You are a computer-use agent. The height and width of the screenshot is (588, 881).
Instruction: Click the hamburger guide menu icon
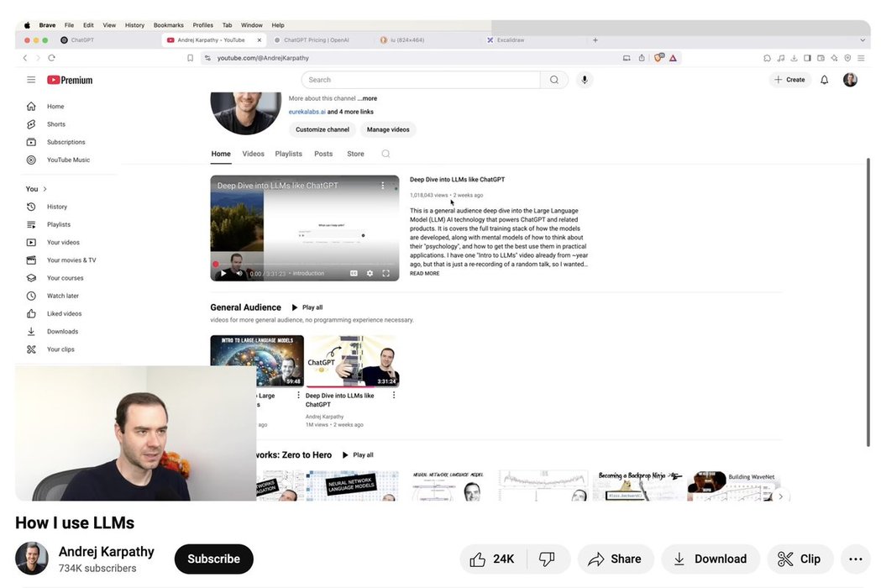pyautogui.click(x=31, y=80)
